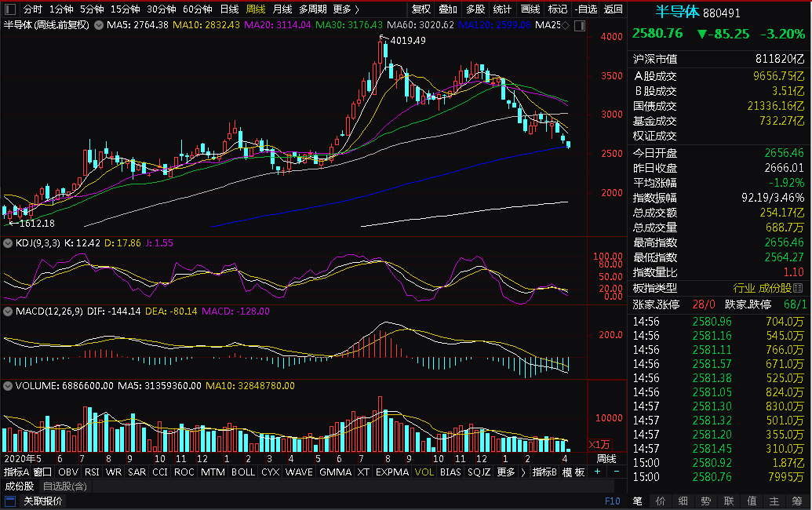
Task: Select the RSI indicator tab
Action: 92,472
